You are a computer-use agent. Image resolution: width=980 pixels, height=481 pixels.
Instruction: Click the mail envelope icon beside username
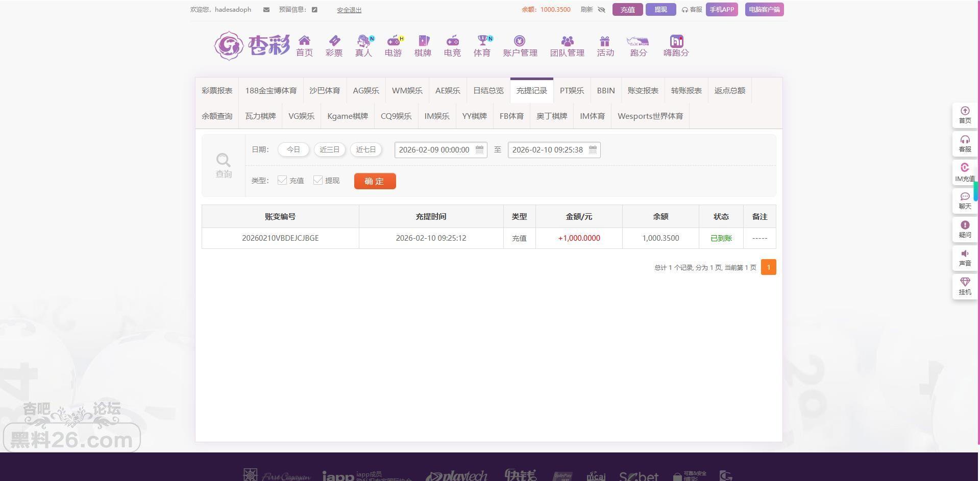[x=266, y=10]
